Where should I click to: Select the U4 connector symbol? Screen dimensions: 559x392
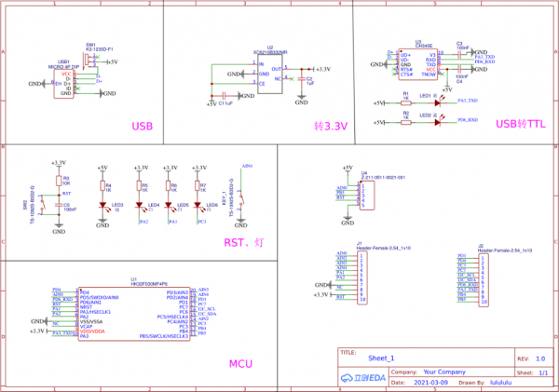pos(361,194)
